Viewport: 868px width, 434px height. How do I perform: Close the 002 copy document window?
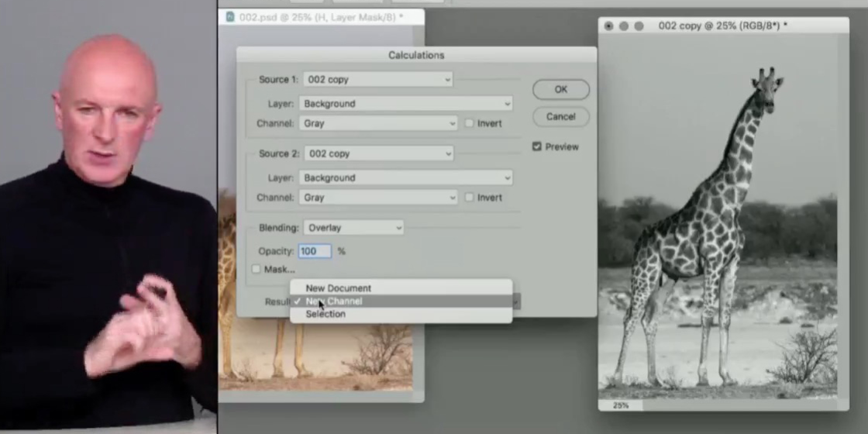(608, 26)
